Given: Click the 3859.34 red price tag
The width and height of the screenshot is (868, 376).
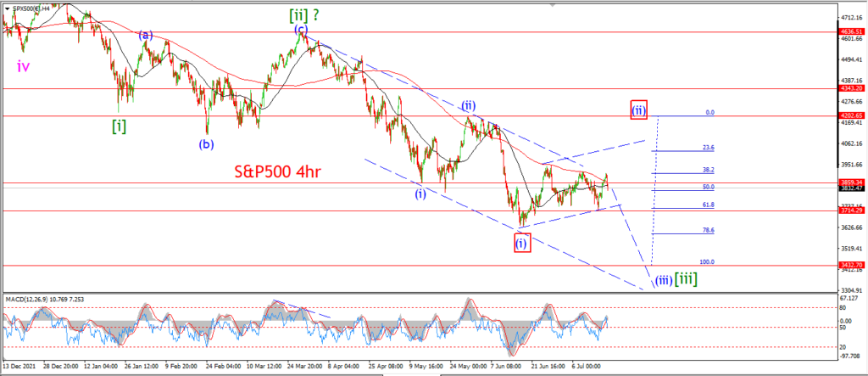Looking at the screenshot, I should (851, 182).
